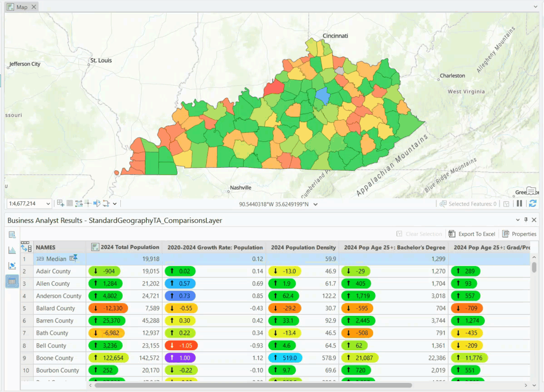The width and height of the screenshot is (544, 392).
Task: Pin the Business Analyst Results panel
Action: click(526, 220)
